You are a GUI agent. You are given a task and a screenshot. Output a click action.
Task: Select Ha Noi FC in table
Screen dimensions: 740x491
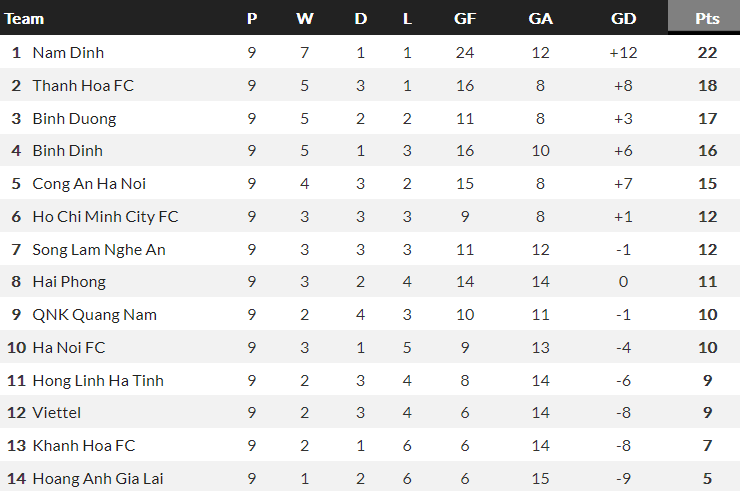pyautogui.click(x=67, y=347)
